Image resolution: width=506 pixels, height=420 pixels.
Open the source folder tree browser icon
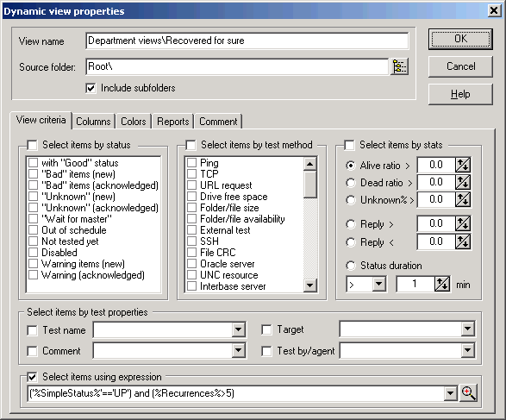[399, 66]
